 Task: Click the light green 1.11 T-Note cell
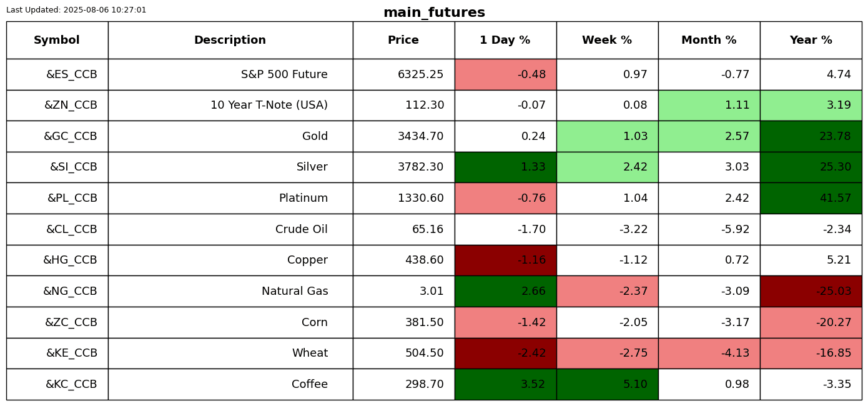709,106
